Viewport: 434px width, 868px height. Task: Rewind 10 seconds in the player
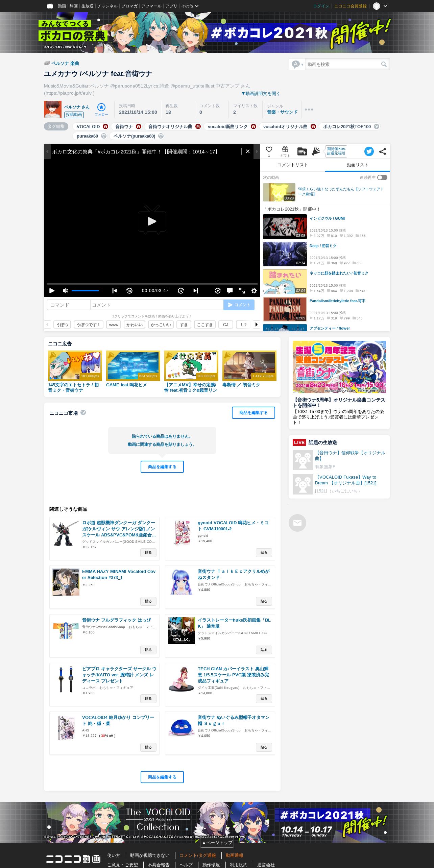(x=129, y=291)
